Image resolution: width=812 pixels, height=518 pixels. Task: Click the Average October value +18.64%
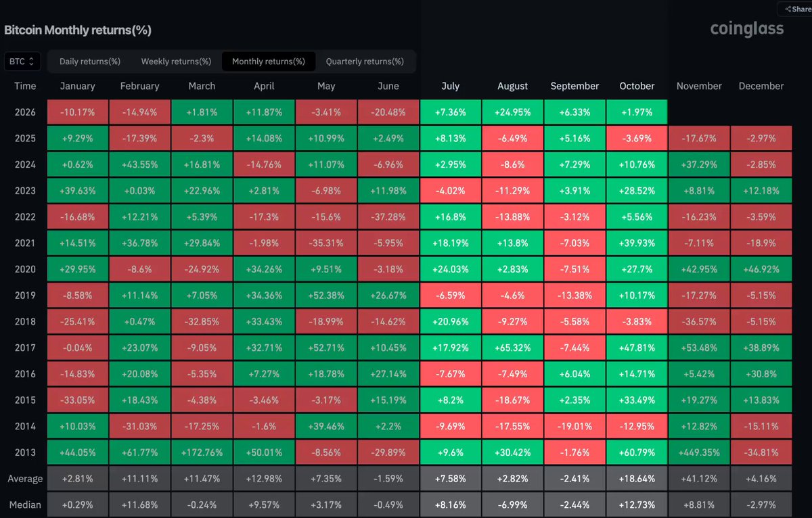pos(637,479)
